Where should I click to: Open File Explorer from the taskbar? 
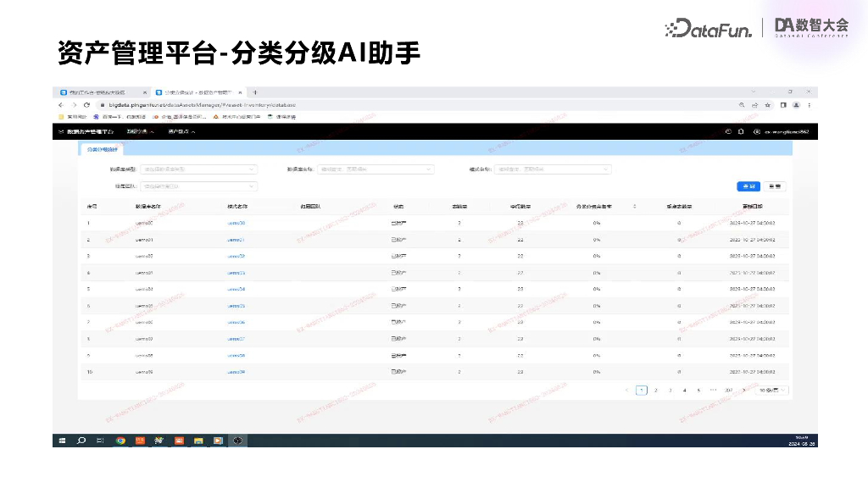point(198,441)
